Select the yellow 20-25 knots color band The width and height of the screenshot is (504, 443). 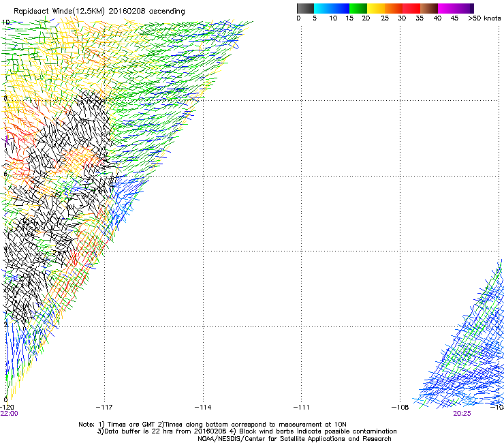(x=376, y=8)
